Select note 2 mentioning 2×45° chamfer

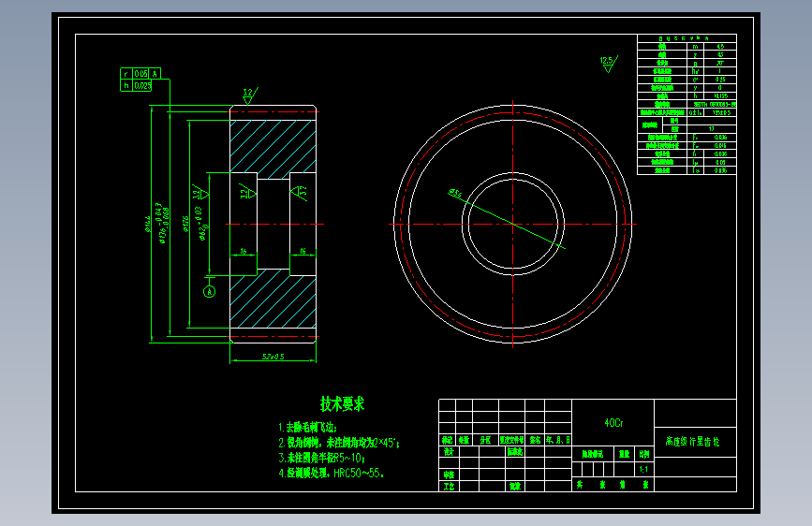(x=339, y=443)
